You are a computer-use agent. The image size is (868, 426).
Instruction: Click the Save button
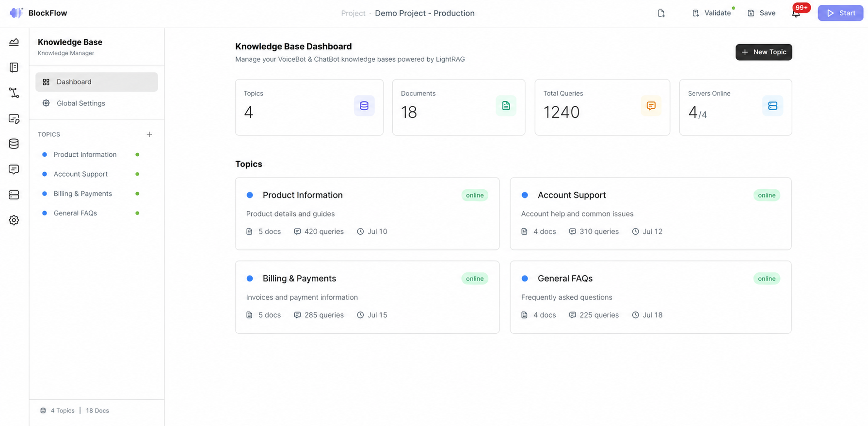[x=761, y=13]
